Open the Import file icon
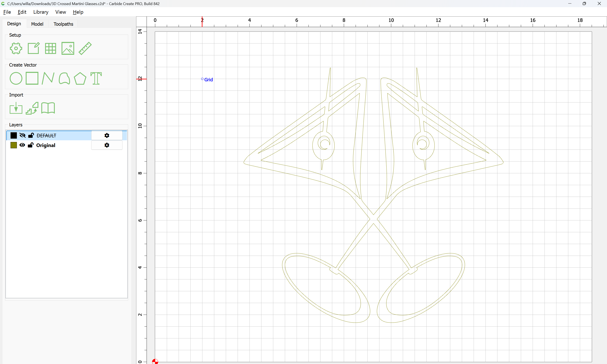The height and width of the screenshot is (364, 607). (16, 108)
